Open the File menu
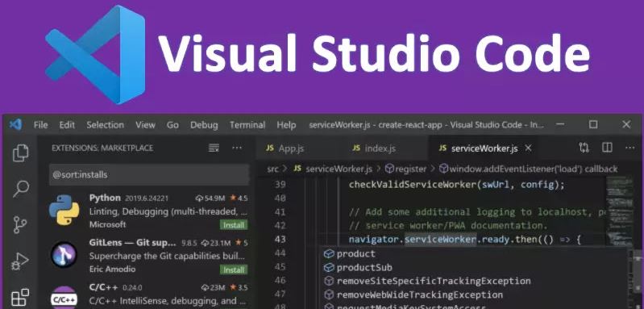This screenshot has height=309, width=644. coord(40,124)
